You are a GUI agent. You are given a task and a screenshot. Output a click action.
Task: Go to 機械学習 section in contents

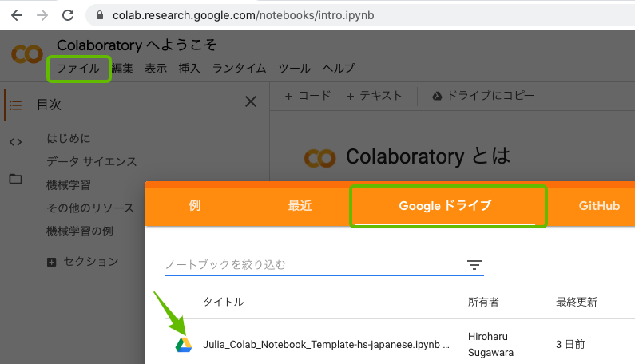point(69,185)
